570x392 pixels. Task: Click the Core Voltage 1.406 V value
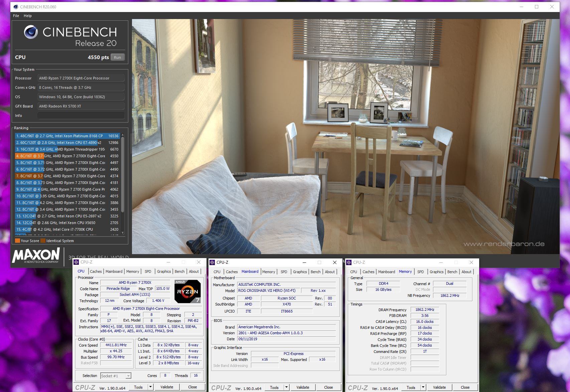158,301
